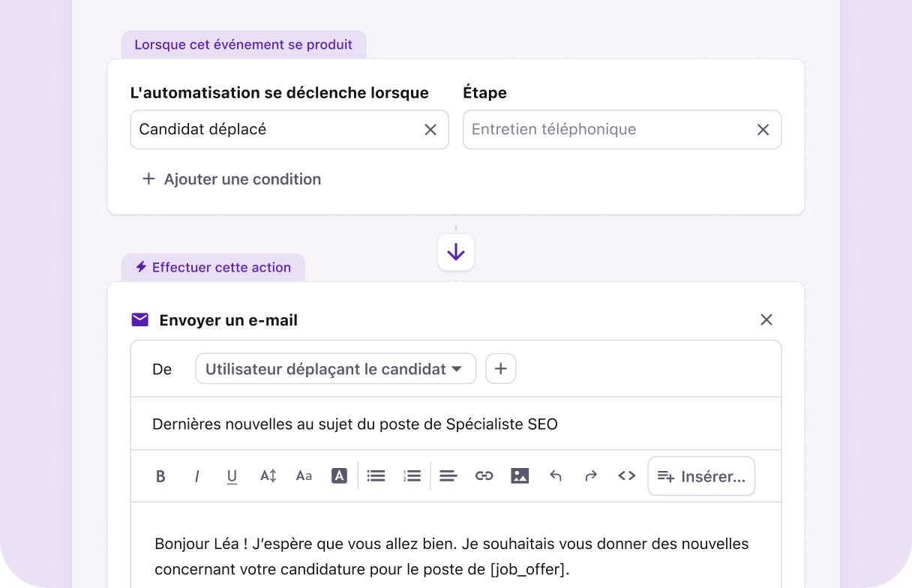Image resolution: width=912 pixels, height=588 pixels.
Task: Insert an image into the email body
Action: (520, 475)
